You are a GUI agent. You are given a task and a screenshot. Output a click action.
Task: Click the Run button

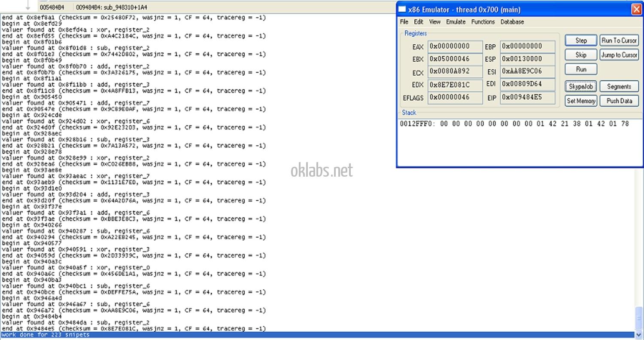click(580, 69)
